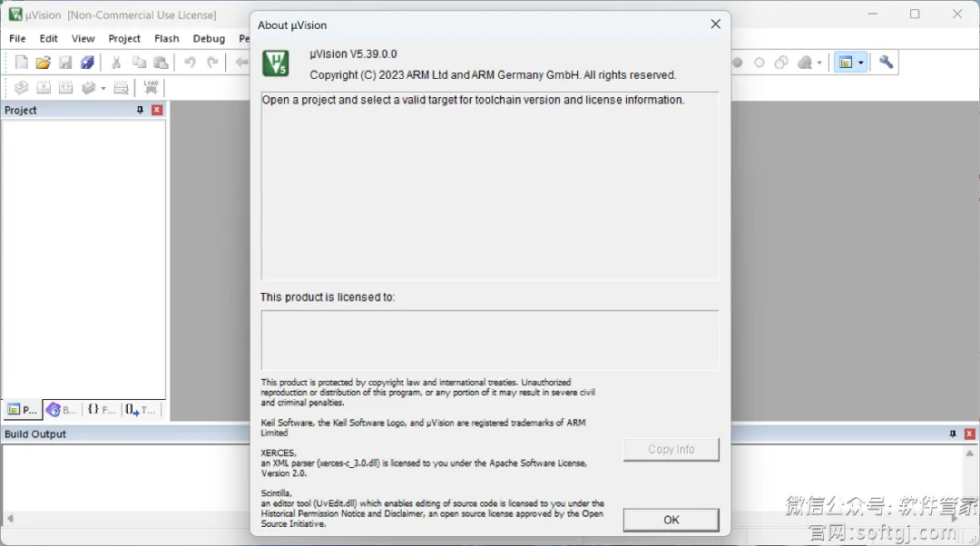Switch to the Project tab at panel bottom
The width and height of the screenshot is (980, 546).
click(x=23, y=410)
